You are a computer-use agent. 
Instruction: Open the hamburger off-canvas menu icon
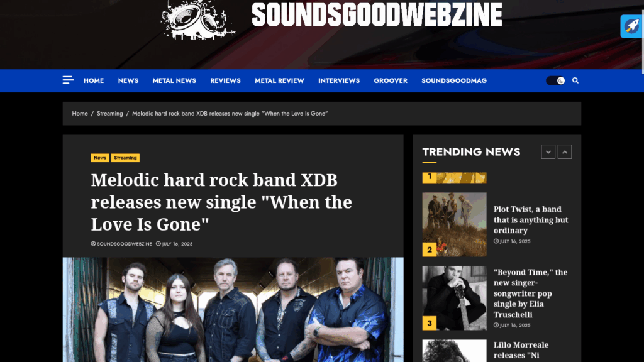click(x=68, y=80)
